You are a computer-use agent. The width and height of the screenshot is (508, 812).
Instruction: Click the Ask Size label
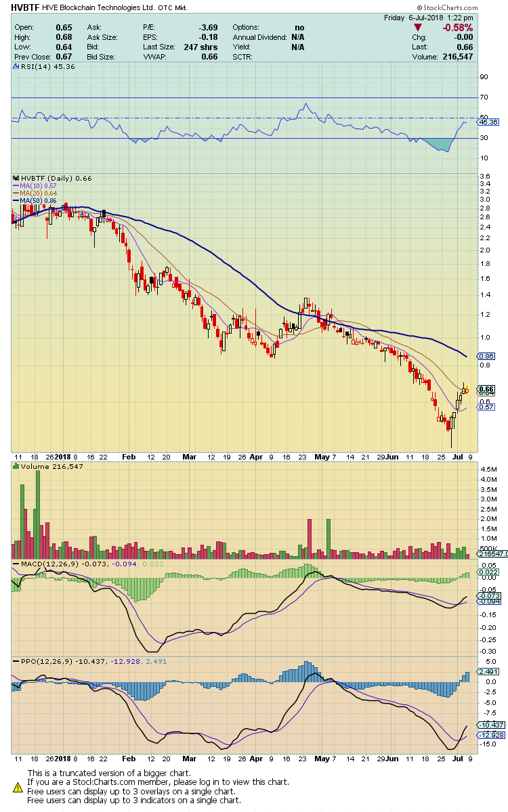coord(102,37)
